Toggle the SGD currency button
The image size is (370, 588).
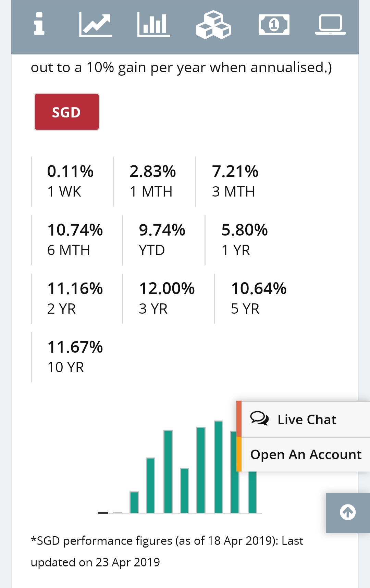pos(67,112)
